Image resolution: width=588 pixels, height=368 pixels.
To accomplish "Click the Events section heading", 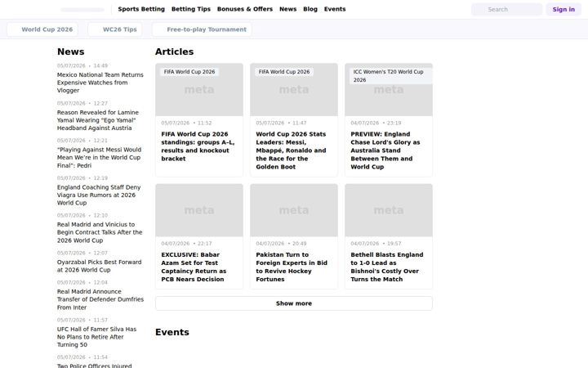I will [172, 332].
